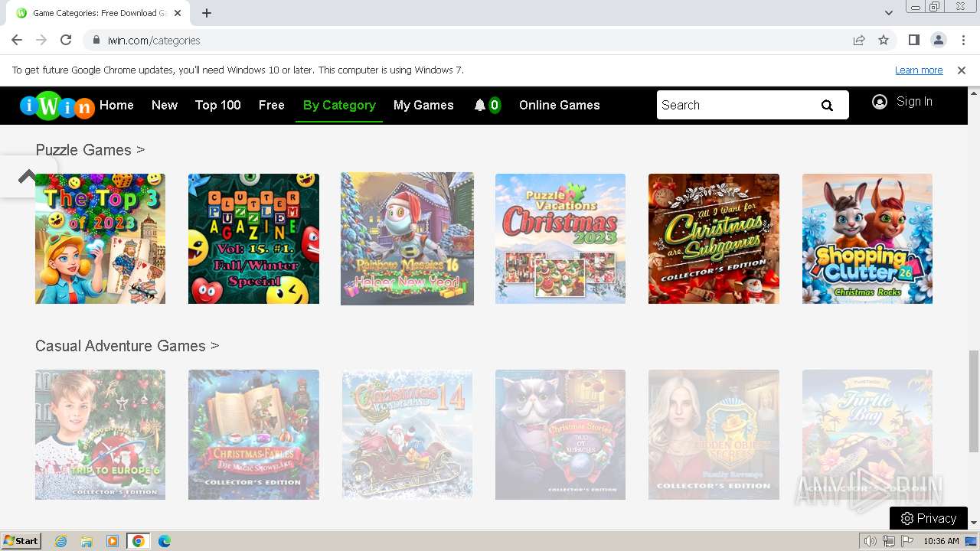980x551 pixels.
Task: Click the scrollbar down arrow
Action: [x=974, y=523]
